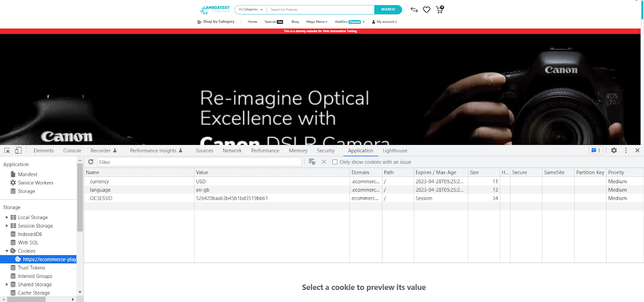Open the compare arrows icon
This screenshot has height=302, width=644.
pos(414,10)
